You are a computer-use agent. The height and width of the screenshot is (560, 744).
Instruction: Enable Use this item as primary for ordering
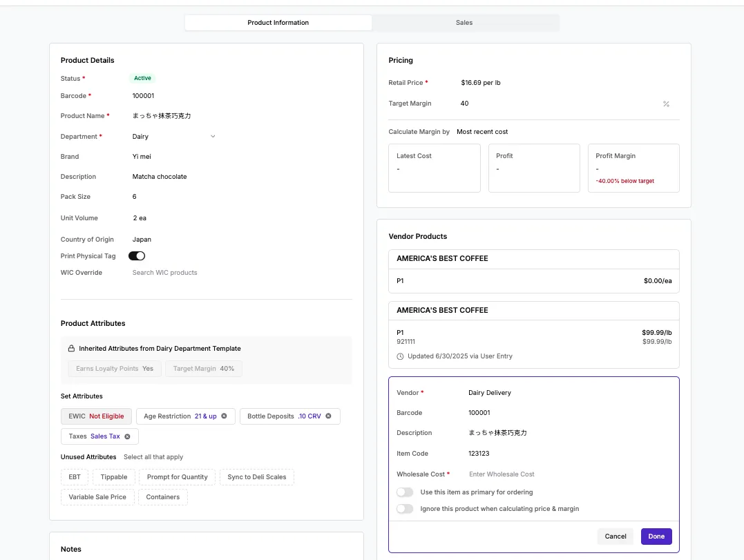click(x=405, y=492)
